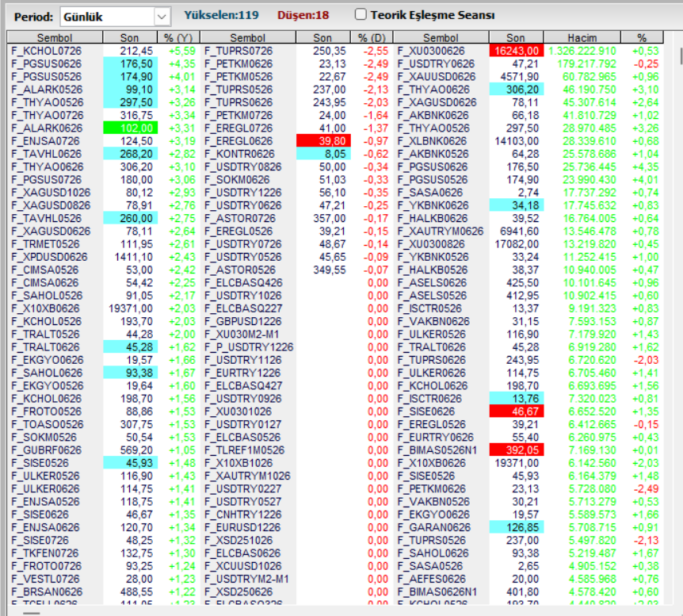683x616 pixels.
Task: Click Son header in volume table
Action: pos(516,37)
